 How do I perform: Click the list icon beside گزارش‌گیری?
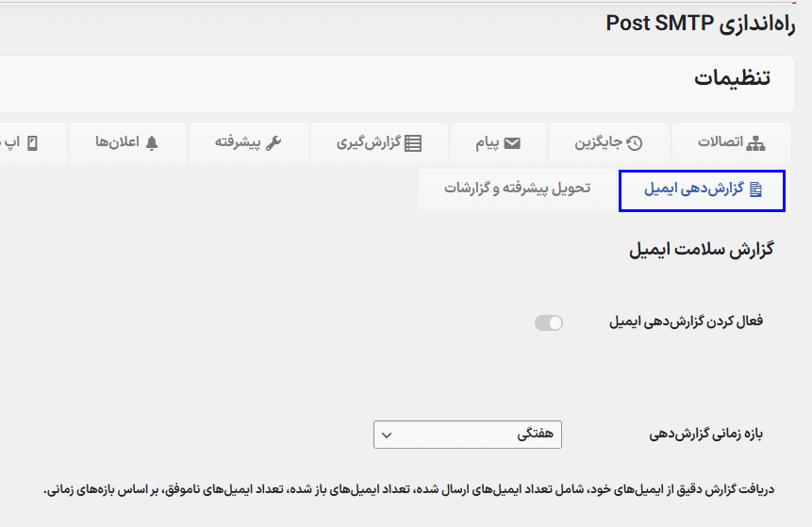(413, 143)
